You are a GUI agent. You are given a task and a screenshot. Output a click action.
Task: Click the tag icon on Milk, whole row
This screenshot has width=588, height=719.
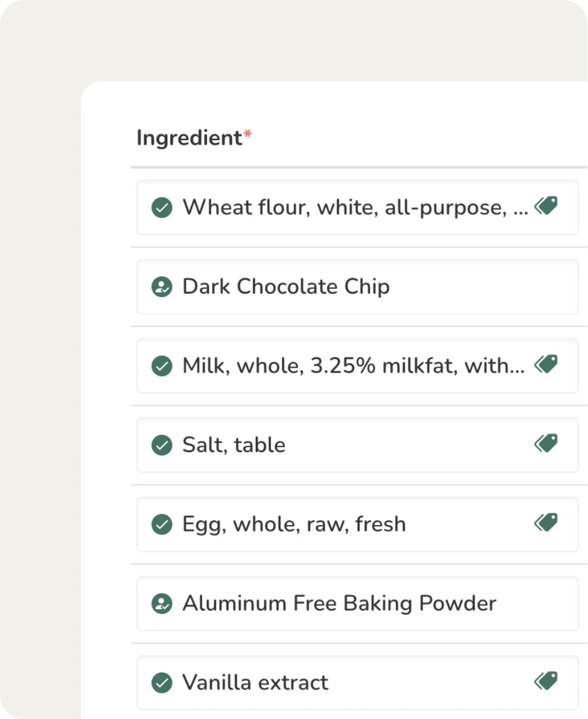point(546,364)
